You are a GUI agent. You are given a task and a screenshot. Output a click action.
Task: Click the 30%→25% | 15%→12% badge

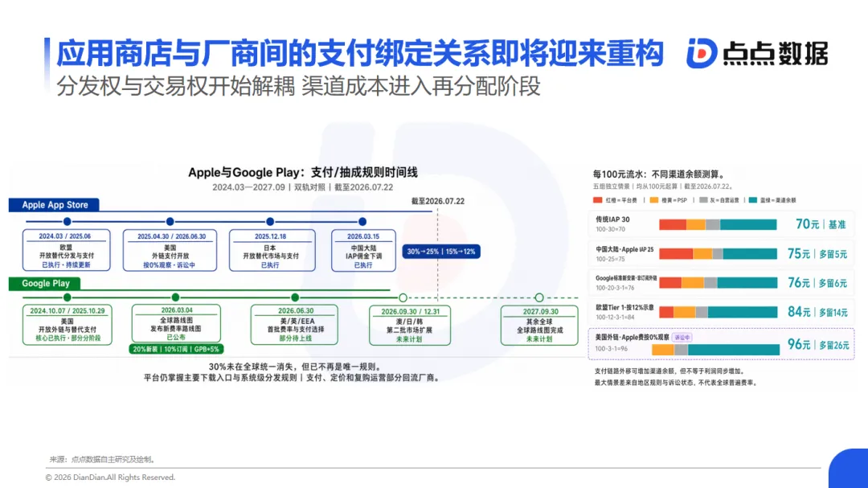(x=441, y=252)
